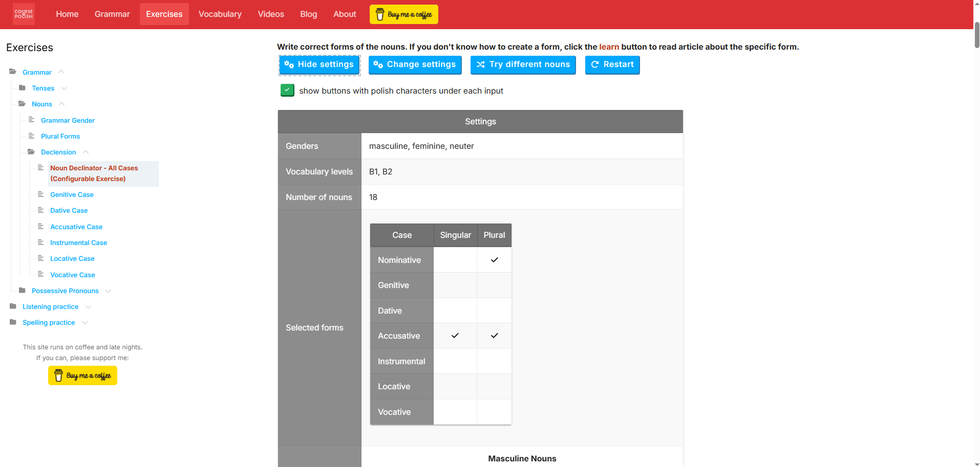Open the Vocabulary menu item
980x467 pixels.
click(220, 14)
